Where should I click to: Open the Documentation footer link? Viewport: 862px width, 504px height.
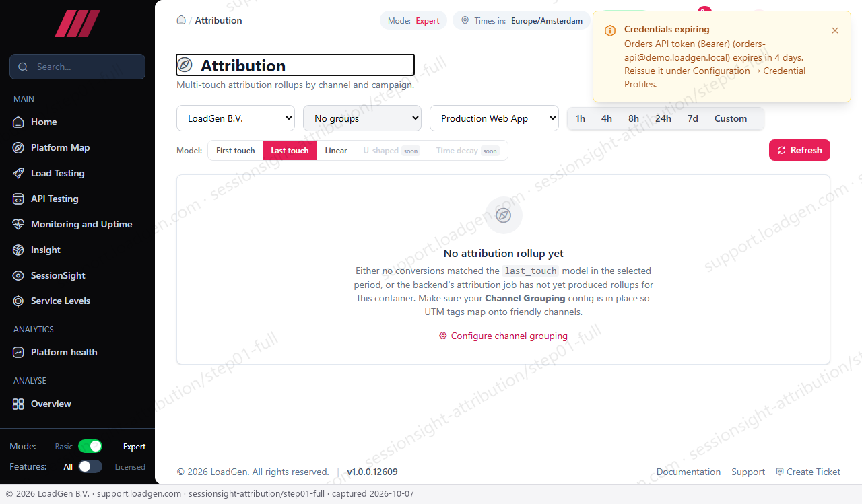tap(688, 472)
